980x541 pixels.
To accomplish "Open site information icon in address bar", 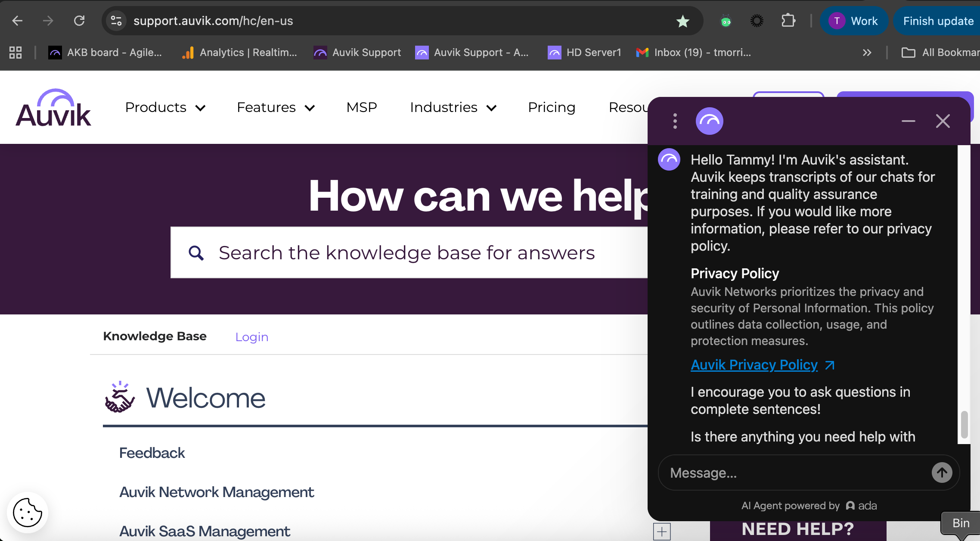I will point(116,21).
